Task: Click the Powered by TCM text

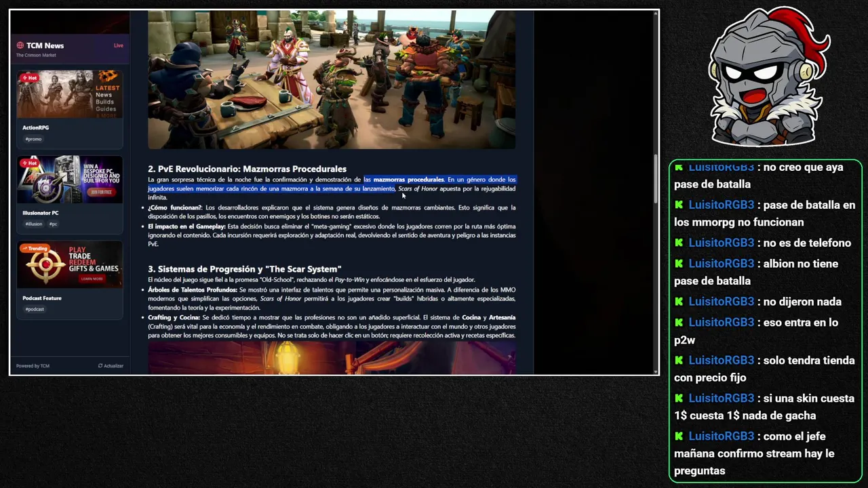Action: click(33, 366)
